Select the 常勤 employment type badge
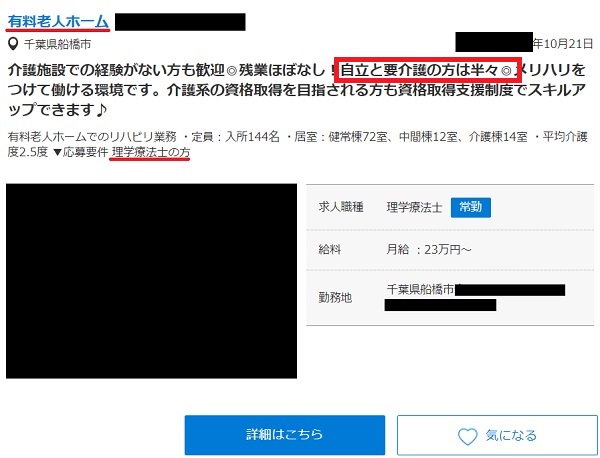 coord(470,207)
